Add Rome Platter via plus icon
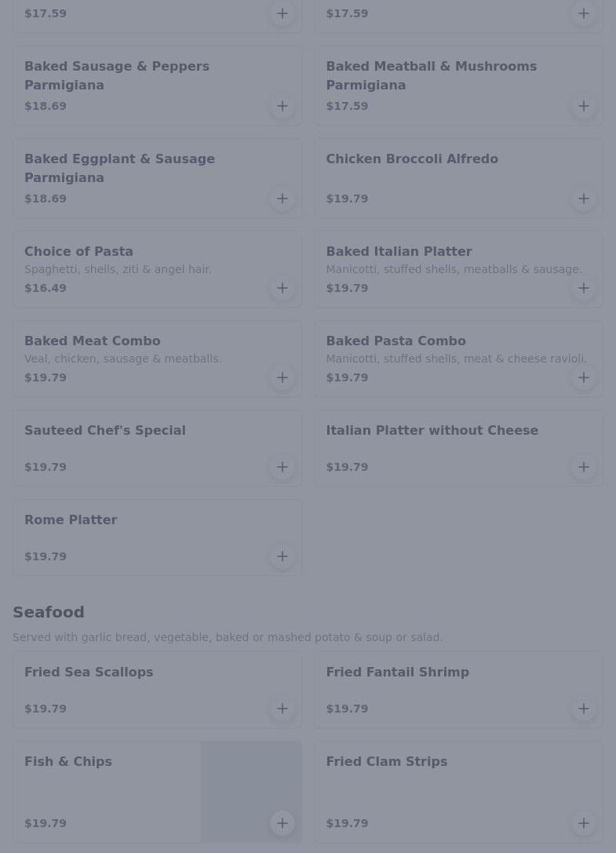Viewport: 616px width, 853px height. 282,556
